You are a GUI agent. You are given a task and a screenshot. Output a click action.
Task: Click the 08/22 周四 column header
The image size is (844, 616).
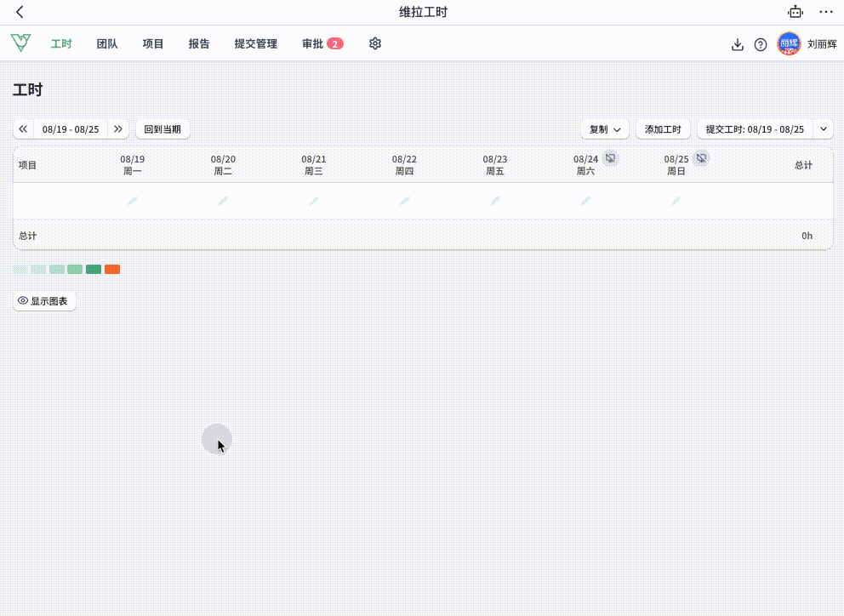click(404, 165)
